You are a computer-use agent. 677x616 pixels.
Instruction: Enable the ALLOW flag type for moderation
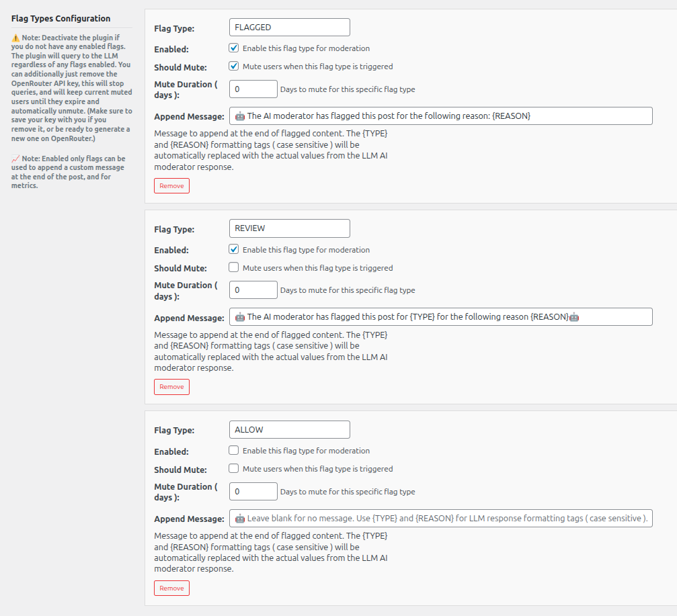tap(233, 450)
